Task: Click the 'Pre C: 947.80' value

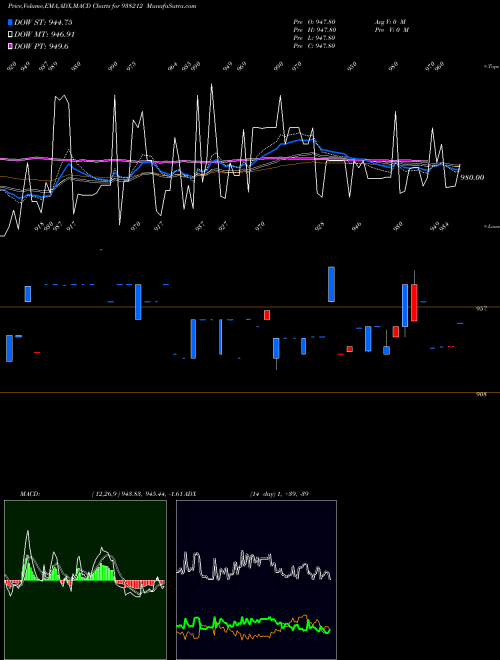Action: 314,46
